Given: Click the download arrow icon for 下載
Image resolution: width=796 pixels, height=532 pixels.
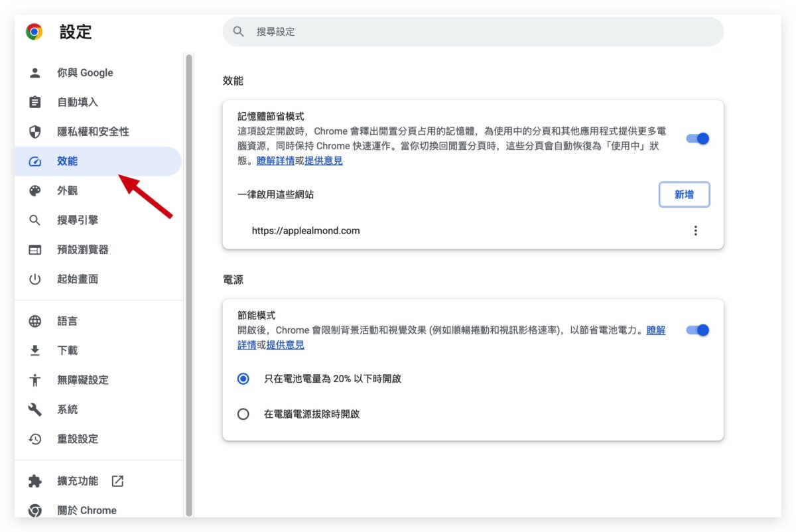Looking at the screenshot, I should tap(35, 350).
